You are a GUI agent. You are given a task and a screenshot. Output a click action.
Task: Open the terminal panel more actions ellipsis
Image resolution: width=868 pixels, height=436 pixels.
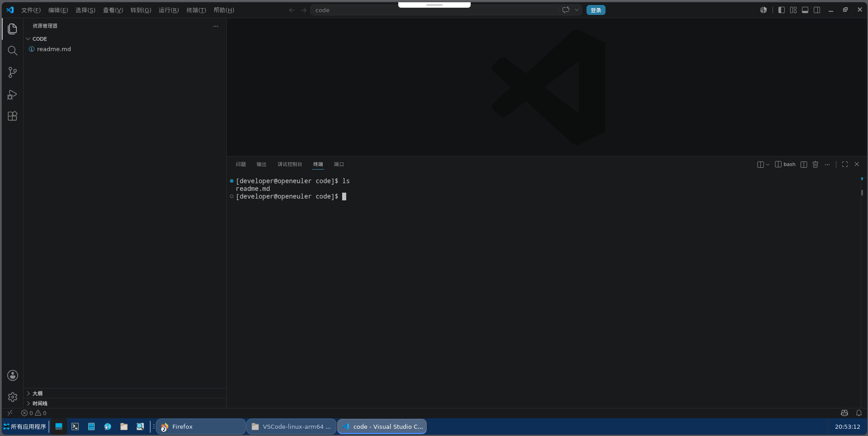(827, 165)
